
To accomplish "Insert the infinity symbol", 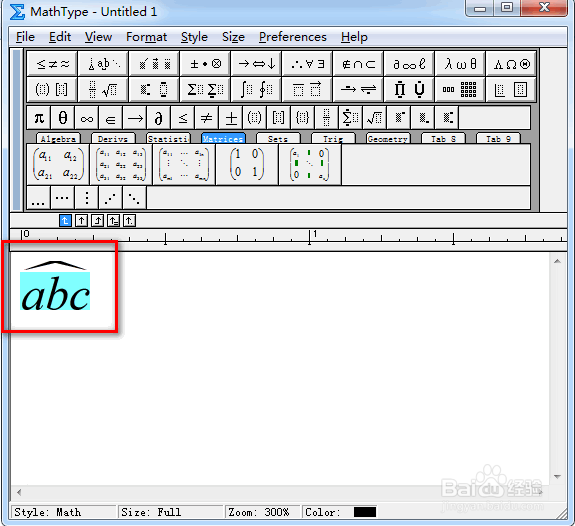I will point(87,118).
